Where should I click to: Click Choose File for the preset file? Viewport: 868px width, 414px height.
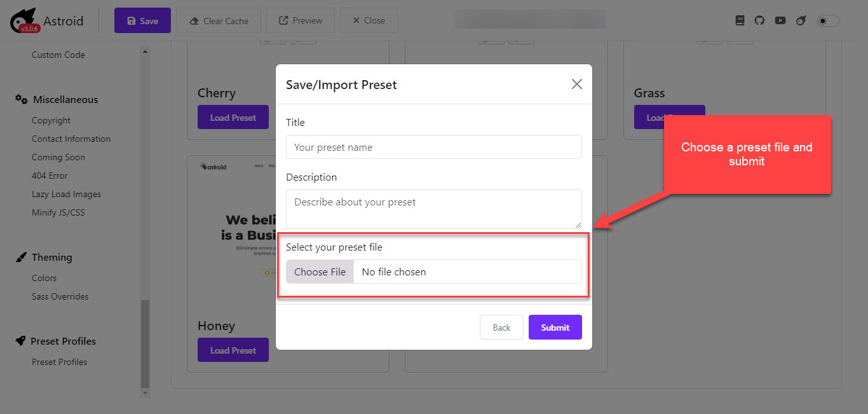(320, 272)
